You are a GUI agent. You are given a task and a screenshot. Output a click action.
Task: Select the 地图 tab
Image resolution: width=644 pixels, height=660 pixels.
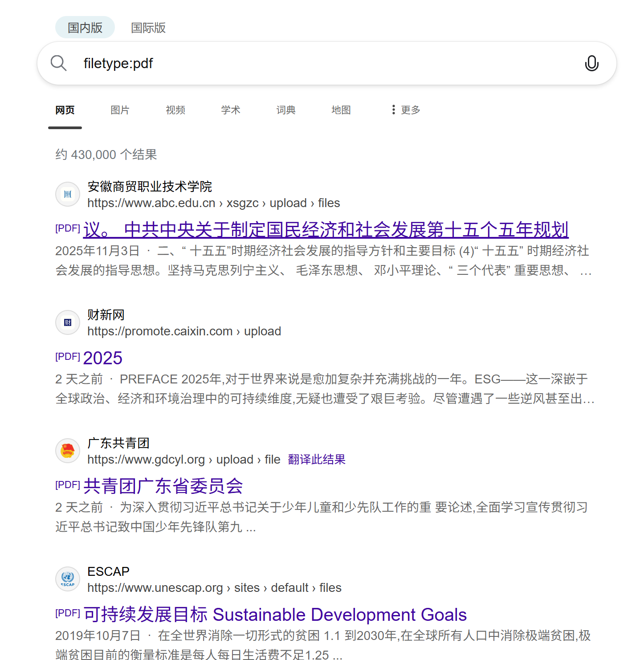pos(341,110)
